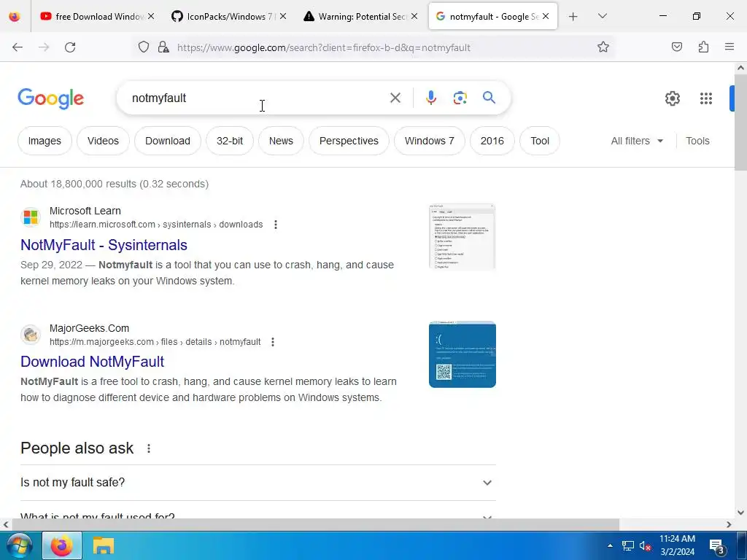
Task: Open the learn.microsoft.com breadcrumb URL
Action: [156, 225]
